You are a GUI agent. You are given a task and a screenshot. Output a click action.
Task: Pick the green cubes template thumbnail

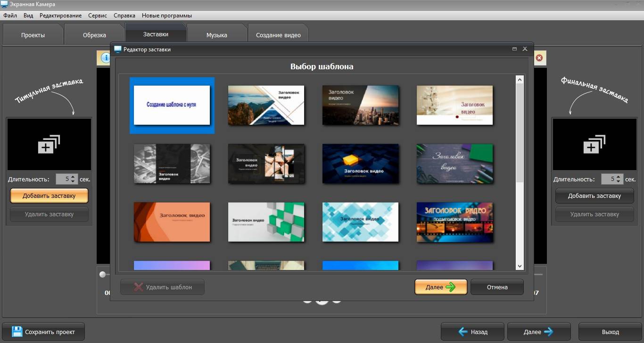coord(266,222)
